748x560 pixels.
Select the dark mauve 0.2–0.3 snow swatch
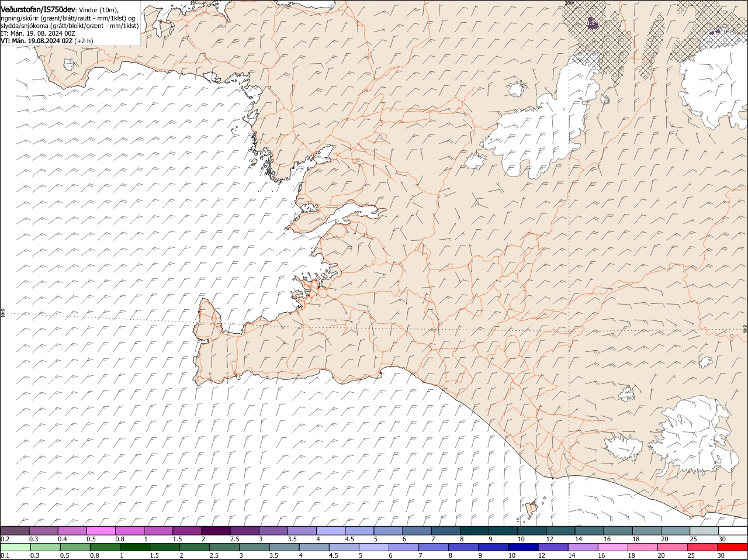15,531
